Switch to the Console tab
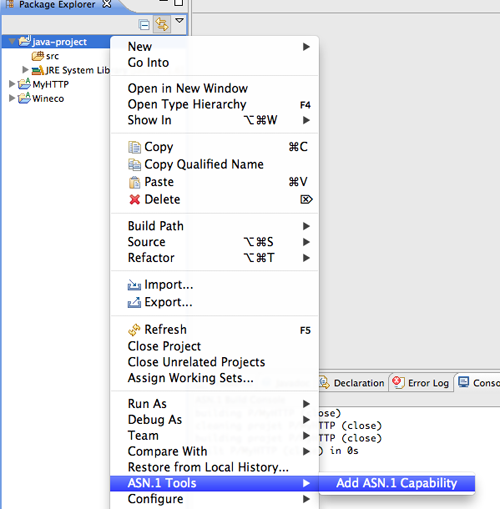500x509 pixels. 478,383
